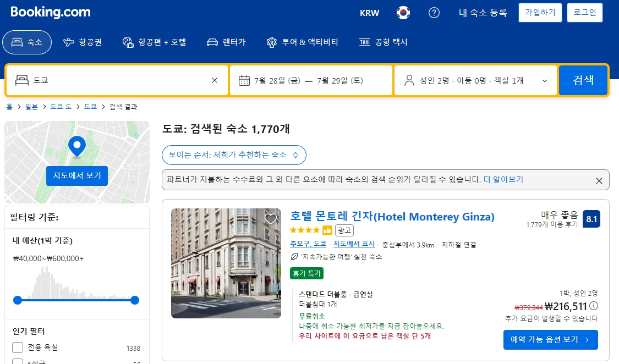Screen dimensions: 619x364
Task: Click the thumbs-up preferred partner badge
Action: tap(327, 230)
